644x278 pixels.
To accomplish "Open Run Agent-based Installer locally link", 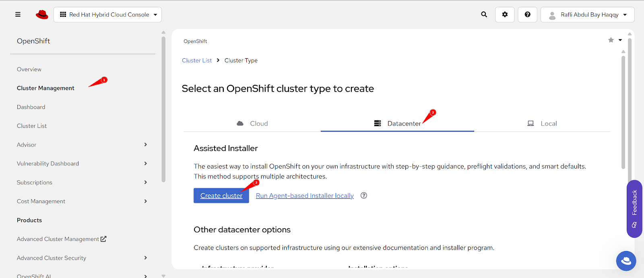I will pyautogui.click(x=305, y=196).
